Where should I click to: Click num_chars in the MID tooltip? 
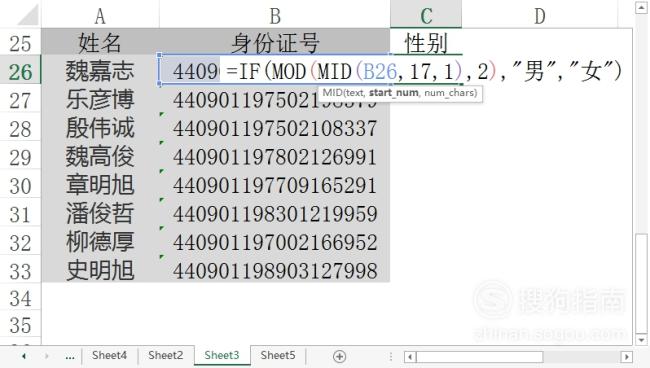tap(449, 92)
